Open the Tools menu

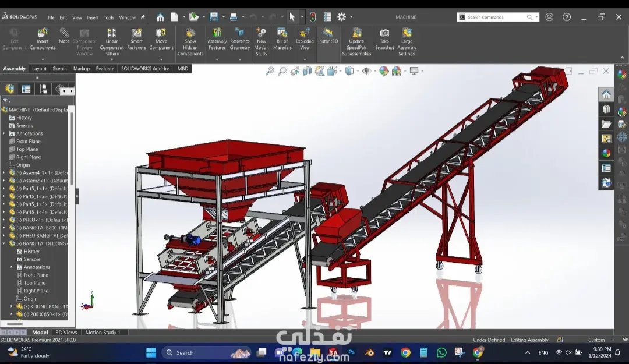click(109, 17)
